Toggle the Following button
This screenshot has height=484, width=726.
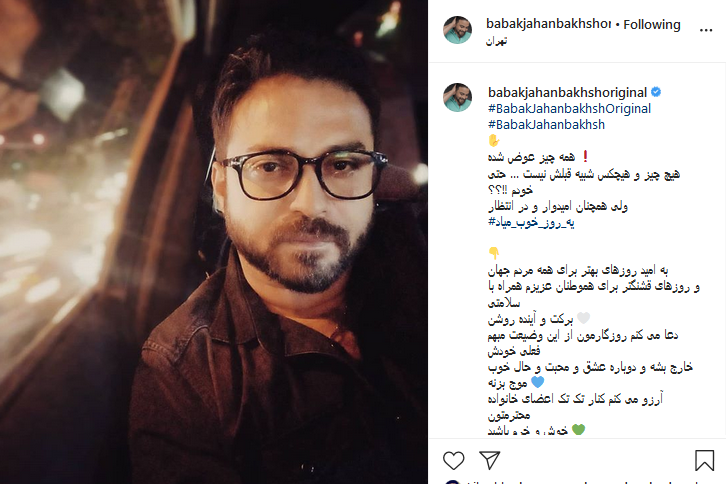[x=651, y=25]
